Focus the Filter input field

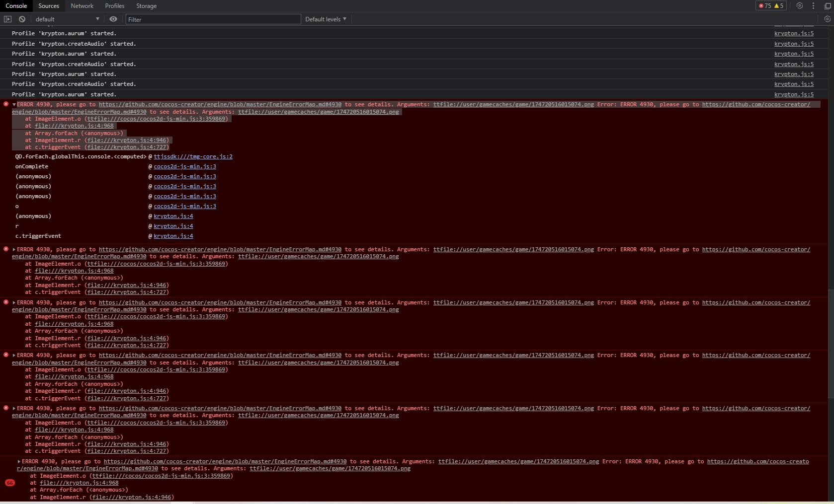tap(213, 19)
